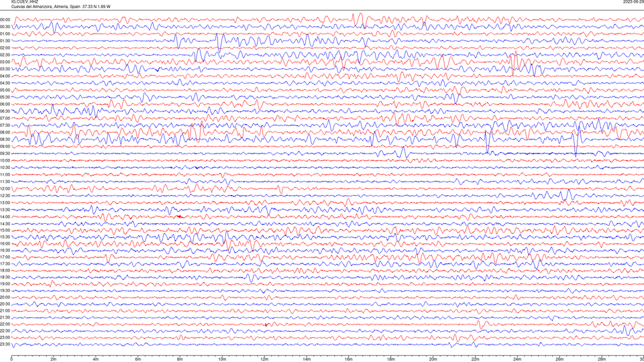
Task: Click the 04:30 row label
Action: point(5,83)
